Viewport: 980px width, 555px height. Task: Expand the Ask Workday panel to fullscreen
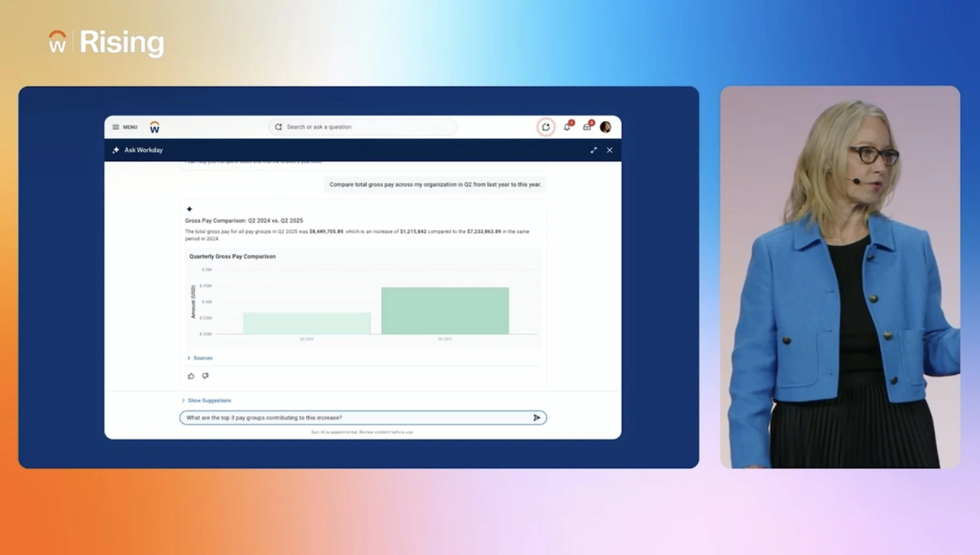tap(594, 150)
